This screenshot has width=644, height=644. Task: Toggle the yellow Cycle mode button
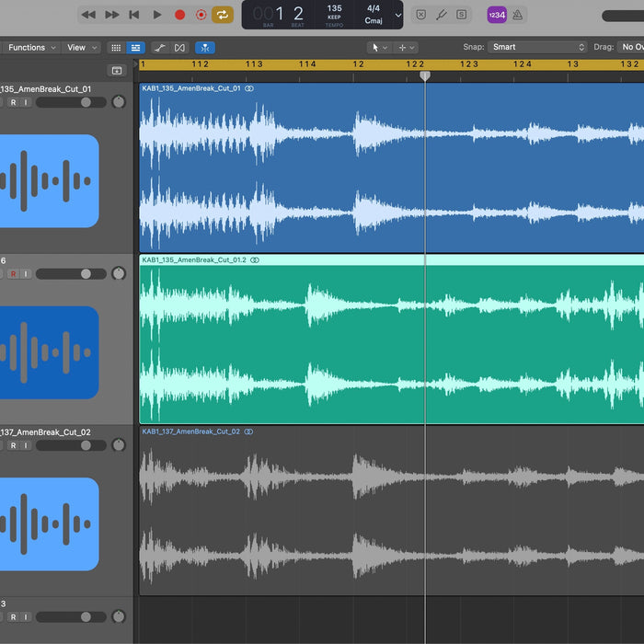click(x=223, y=16)
